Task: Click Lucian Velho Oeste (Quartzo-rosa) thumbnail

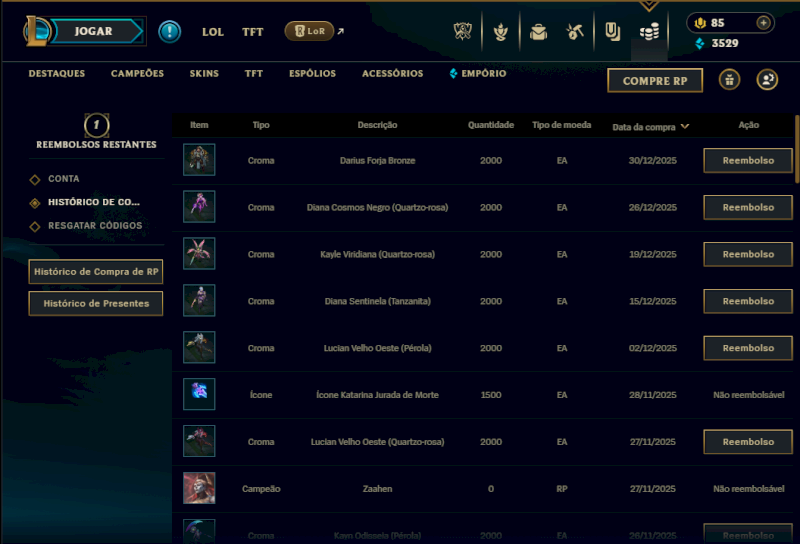Action: [x=199, y=441]
